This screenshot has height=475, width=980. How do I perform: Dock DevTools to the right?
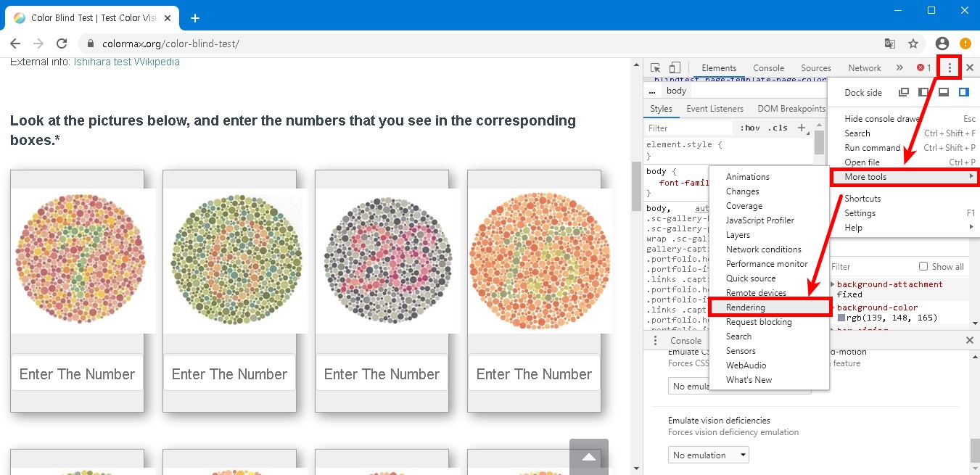click(x=964, y=92)
